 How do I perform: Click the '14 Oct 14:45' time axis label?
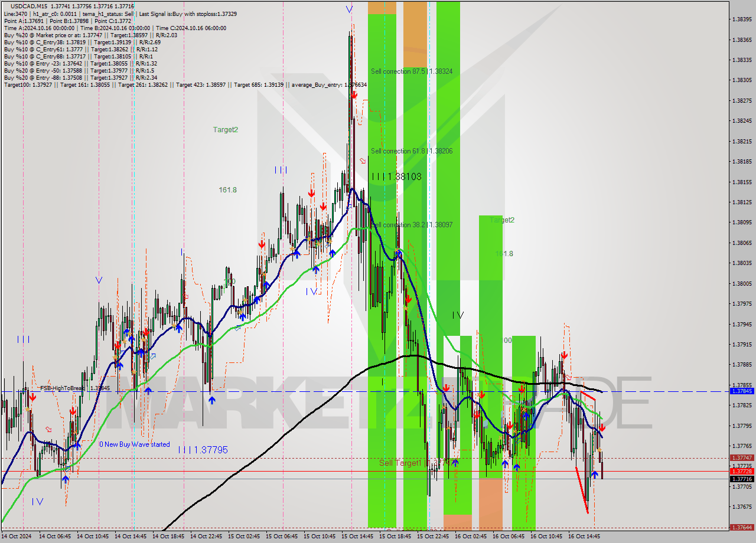131,537
